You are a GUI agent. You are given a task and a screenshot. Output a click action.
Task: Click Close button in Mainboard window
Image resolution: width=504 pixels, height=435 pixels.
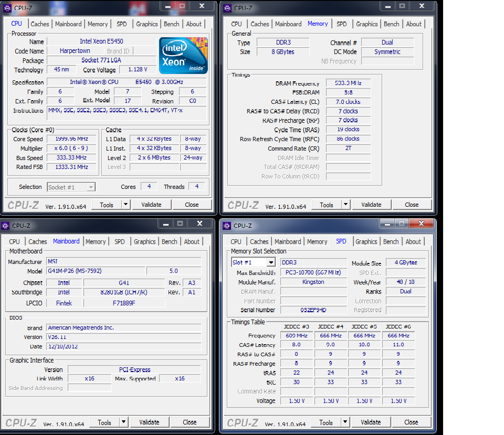(x=190, y=422)
